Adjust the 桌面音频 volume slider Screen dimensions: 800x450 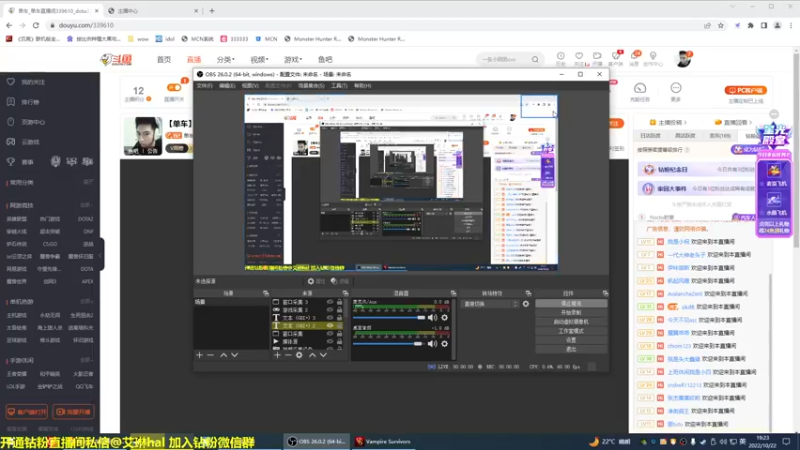click(388, 344)
